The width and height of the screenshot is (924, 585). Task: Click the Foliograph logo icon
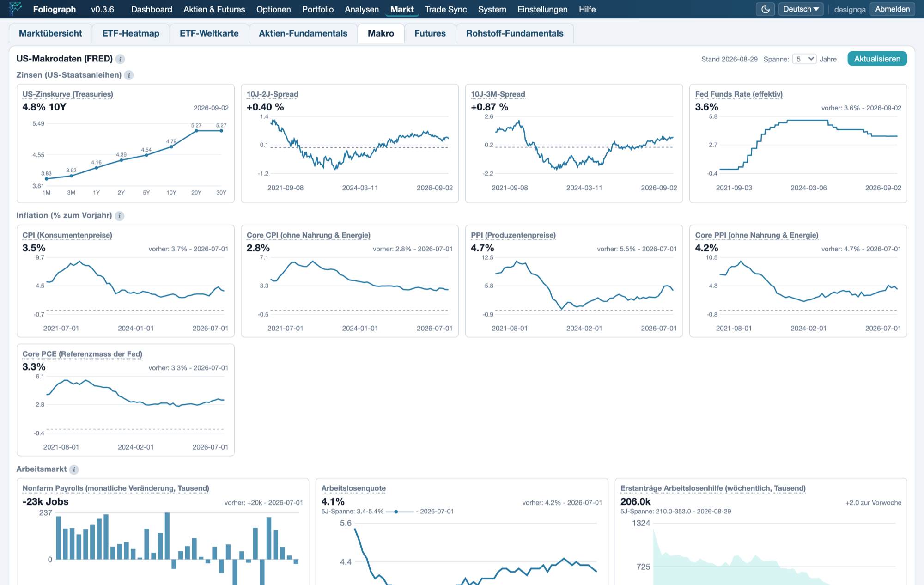click(x=16, y=9)
